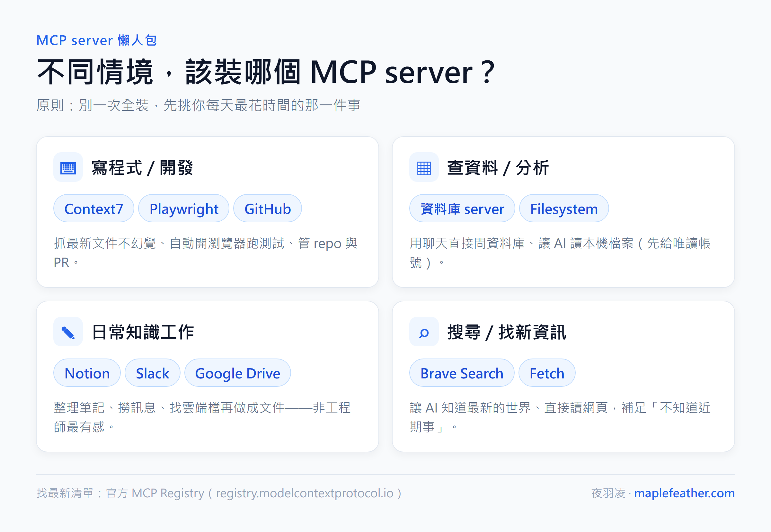Viewport: 771px width, 532px height.
Task: Click the Notion tag
Action: 87,373
